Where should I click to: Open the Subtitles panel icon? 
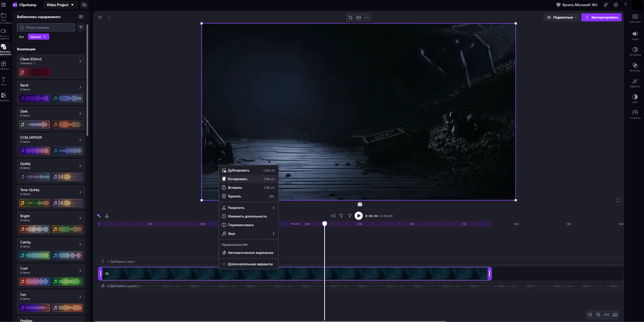635,18
